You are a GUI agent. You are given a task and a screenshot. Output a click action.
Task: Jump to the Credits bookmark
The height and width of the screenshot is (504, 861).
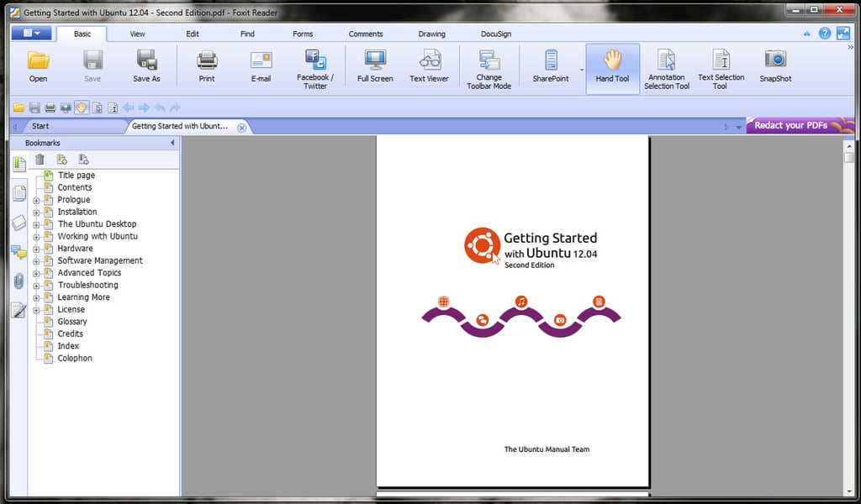[x=71, y=333]
